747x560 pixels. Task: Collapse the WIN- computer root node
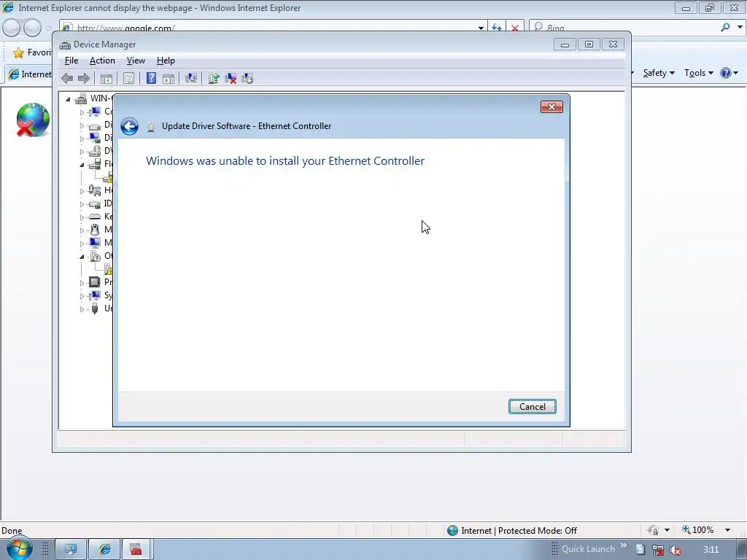(68, 99)
